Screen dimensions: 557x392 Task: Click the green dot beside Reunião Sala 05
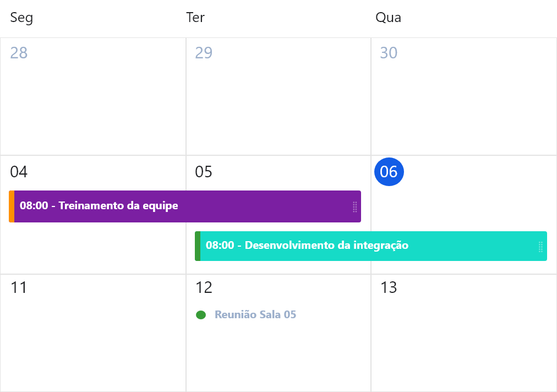(x=201, y=315)
